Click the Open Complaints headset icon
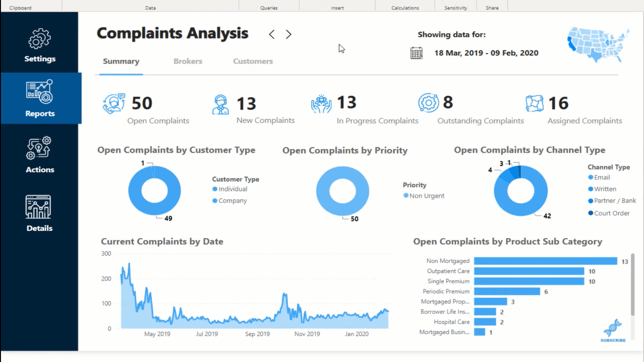Viewport: 644px width, 362px height. (114, 104)
